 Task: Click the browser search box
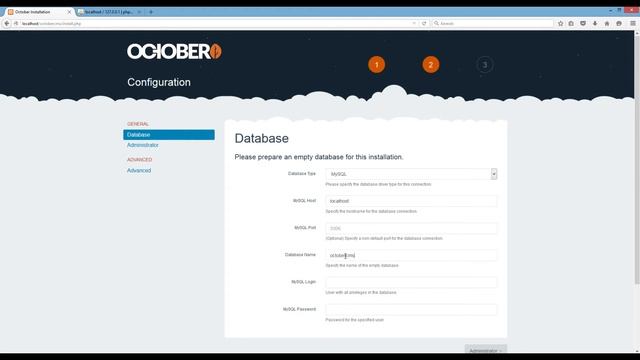coord(493,24)
